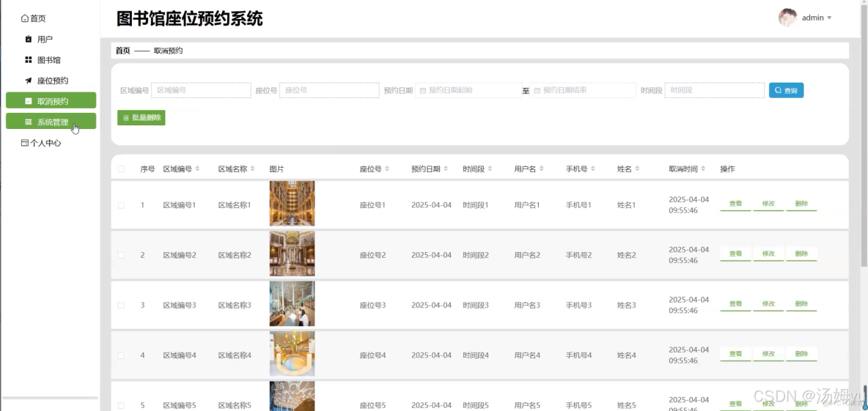Tick the select-all checkbox in table header
This screenshot has width=868, height=411.
click(x=121, y=169)
